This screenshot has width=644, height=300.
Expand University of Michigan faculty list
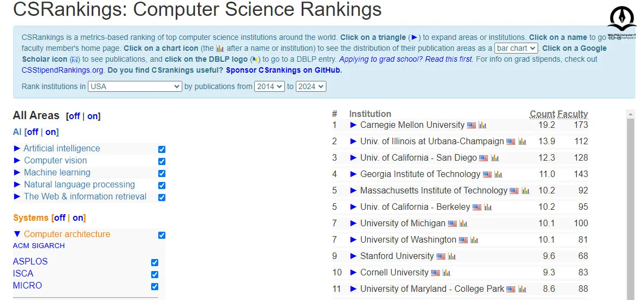(353, 223)
